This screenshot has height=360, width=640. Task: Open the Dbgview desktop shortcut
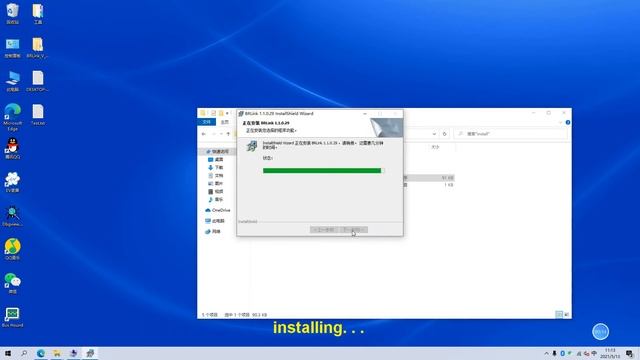tap(13, 216)
